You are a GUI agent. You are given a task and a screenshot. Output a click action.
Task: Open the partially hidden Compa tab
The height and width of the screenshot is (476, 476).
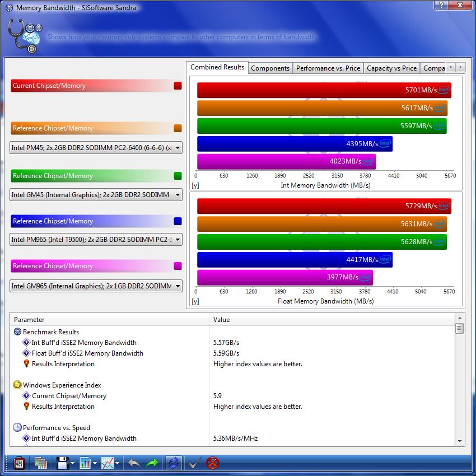coord(433,68)
